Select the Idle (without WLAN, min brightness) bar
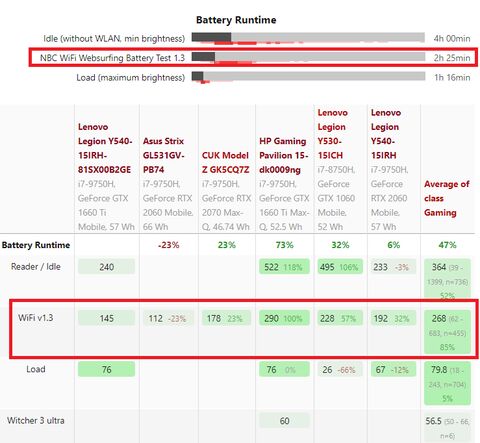 point(308,38)
